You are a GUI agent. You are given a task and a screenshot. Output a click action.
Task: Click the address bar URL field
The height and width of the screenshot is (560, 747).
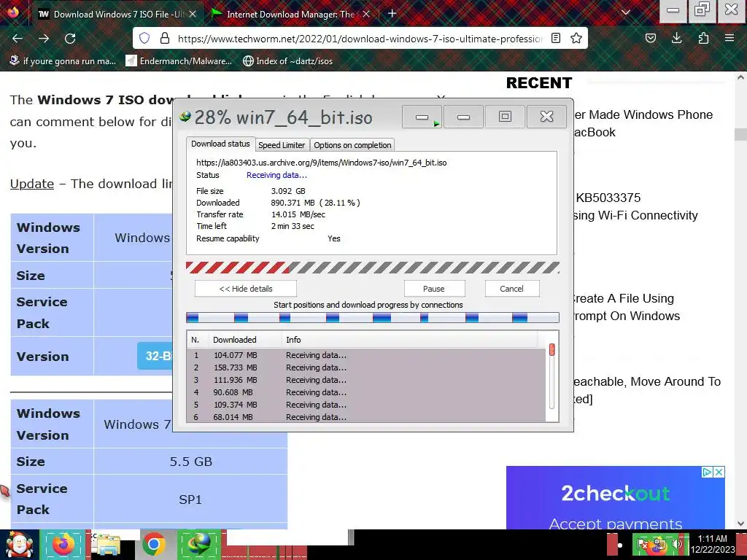[360, 39]
